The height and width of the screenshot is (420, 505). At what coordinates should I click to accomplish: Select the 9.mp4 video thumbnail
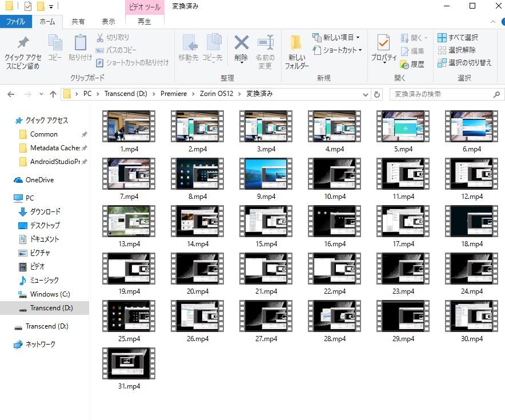(x=266, y=174)
